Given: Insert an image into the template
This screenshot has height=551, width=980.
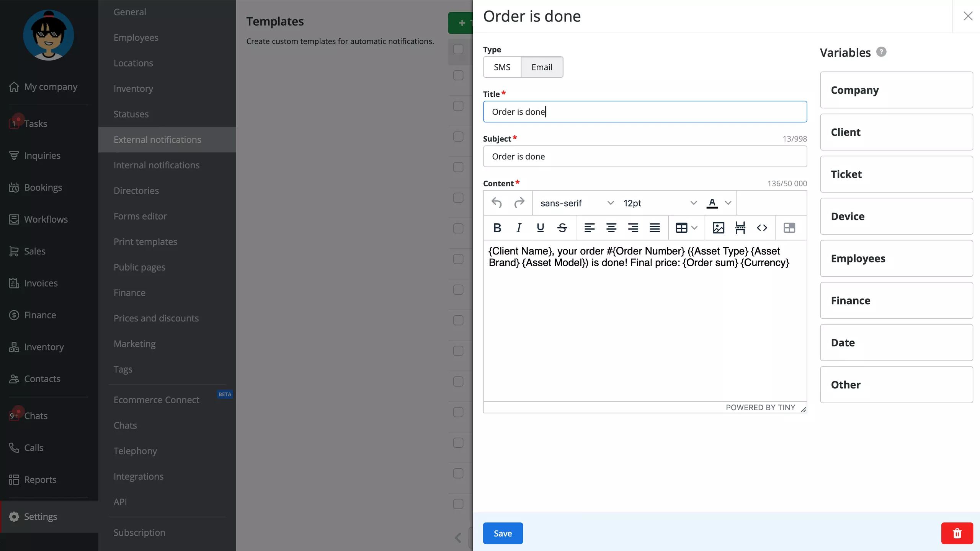Looking at the screenshot, I should point(718,228).
